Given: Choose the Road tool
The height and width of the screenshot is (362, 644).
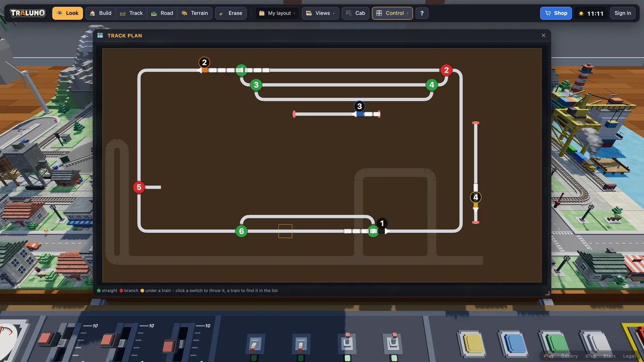Looking at the screenshot, I should tap(162, 13).
